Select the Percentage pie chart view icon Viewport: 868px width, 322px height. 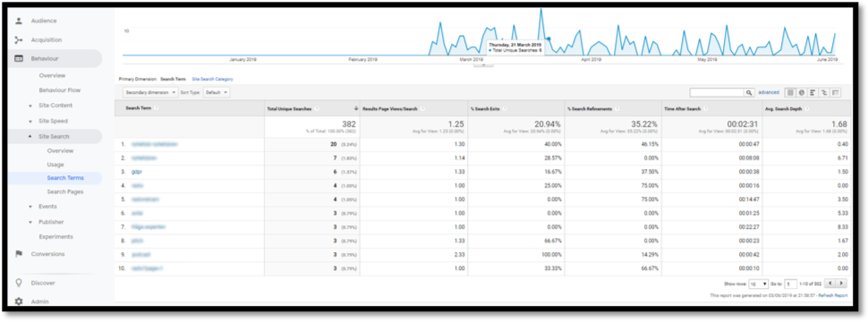point(802,92)
